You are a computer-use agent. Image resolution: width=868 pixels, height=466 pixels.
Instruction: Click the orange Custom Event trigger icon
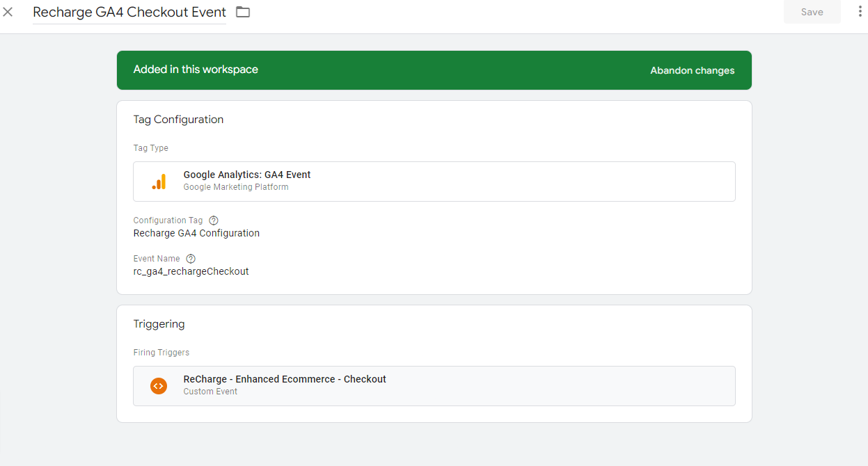tap(159, 385)
